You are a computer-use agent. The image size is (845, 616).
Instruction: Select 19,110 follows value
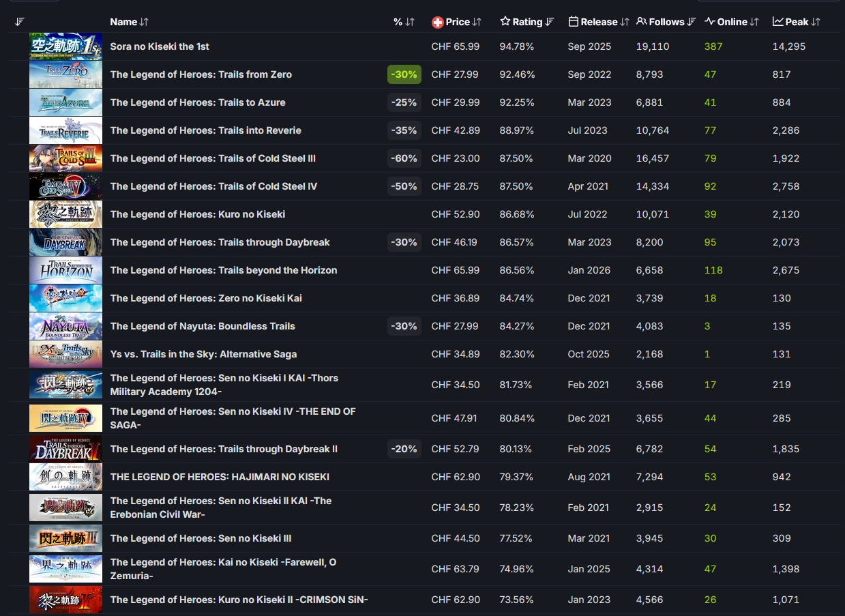pos(653,46)
